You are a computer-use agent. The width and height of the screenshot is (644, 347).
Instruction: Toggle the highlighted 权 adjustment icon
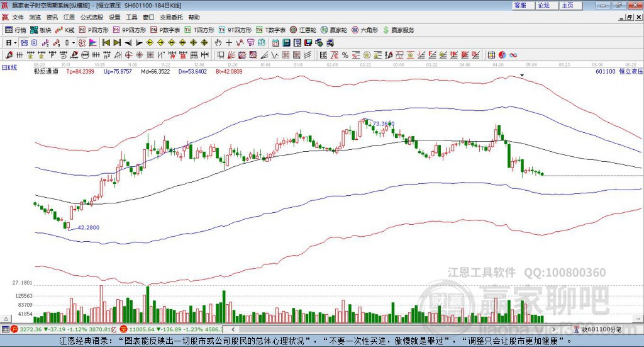point(82,43)
